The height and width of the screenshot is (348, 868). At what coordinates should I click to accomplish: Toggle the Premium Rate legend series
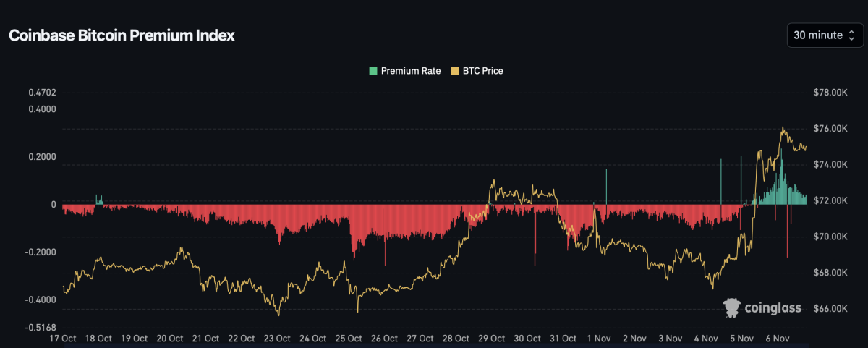[410, 71]
